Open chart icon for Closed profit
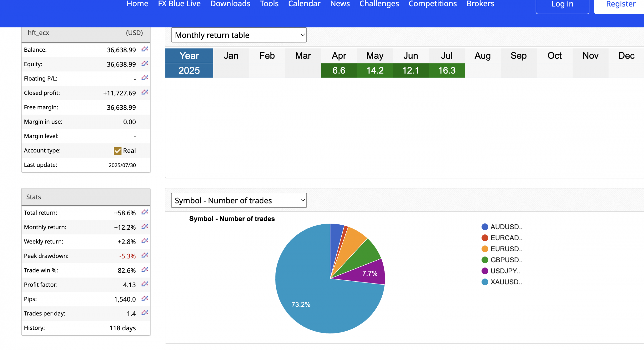 145,92
